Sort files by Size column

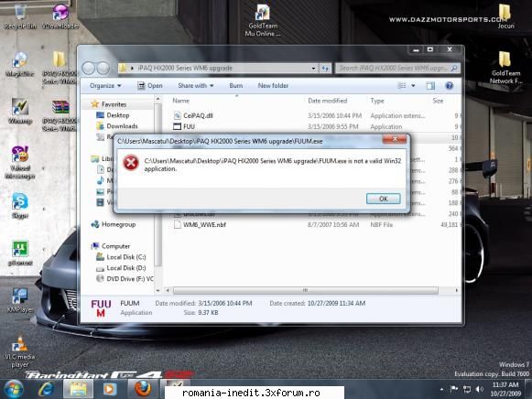[x=438, y=101]
